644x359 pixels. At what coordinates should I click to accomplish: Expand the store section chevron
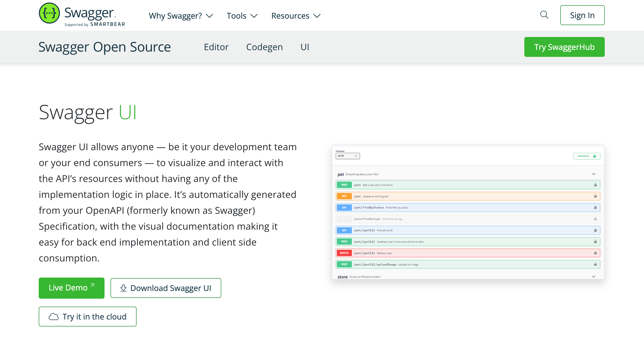point(594,277)
